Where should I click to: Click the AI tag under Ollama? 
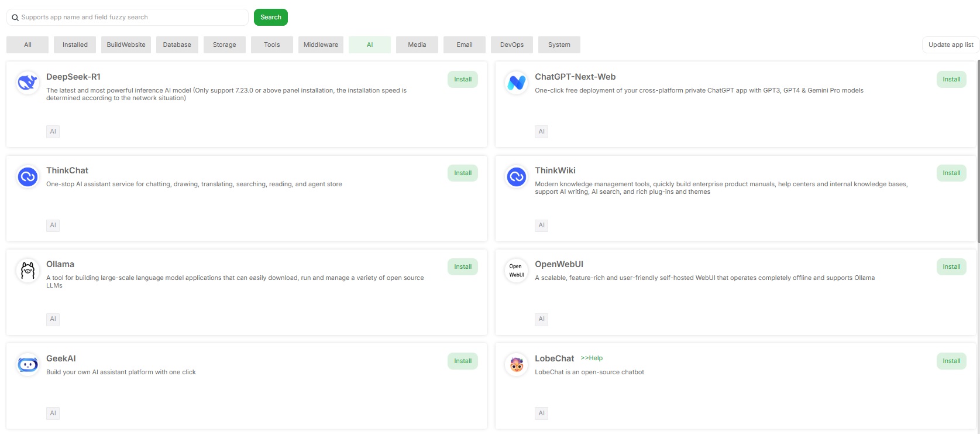pos(53,319)
